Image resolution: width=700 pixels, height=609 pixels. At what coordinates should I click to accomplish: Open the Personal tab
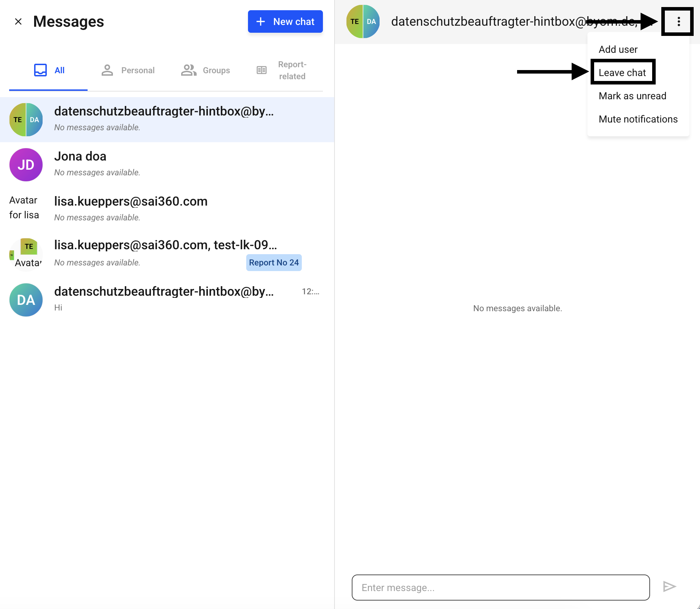click(128, 70)
